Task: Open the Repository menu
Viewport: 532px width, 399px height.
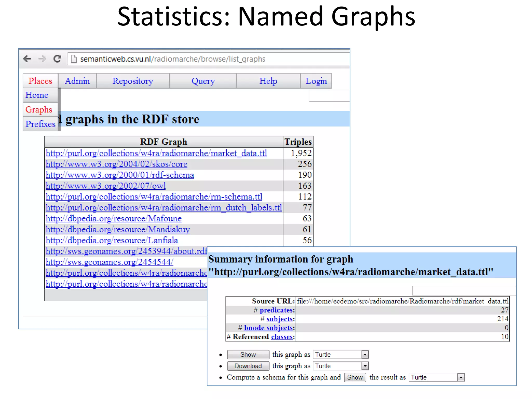Action: click(133, 81)
